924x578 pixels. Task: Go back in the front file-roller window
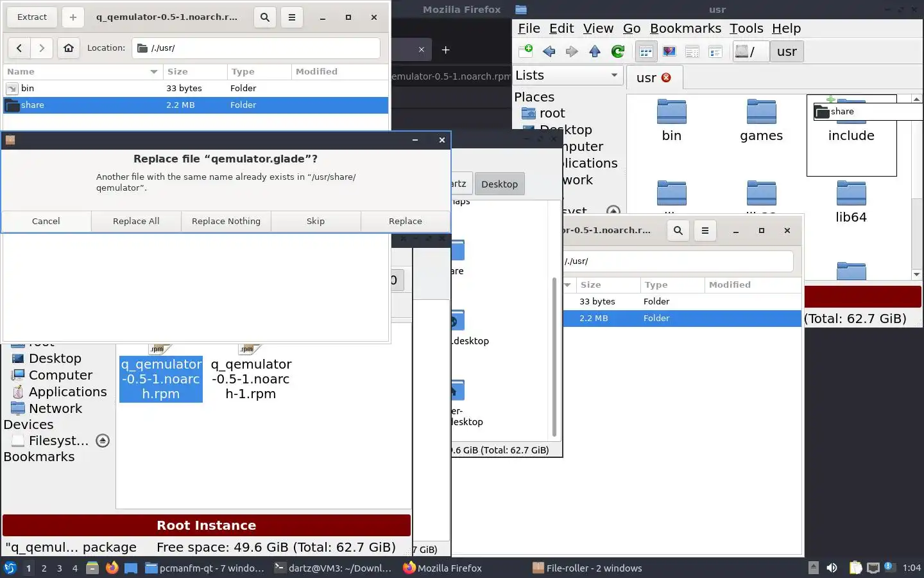(19, 48)
